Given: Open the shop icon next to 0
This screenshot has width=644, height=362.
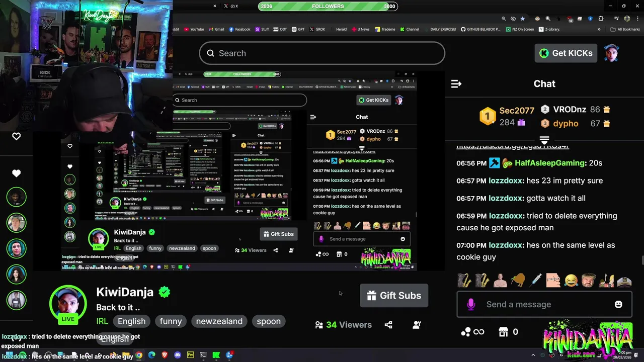Looking at the screenshot, I should click(x=503, y=332).
